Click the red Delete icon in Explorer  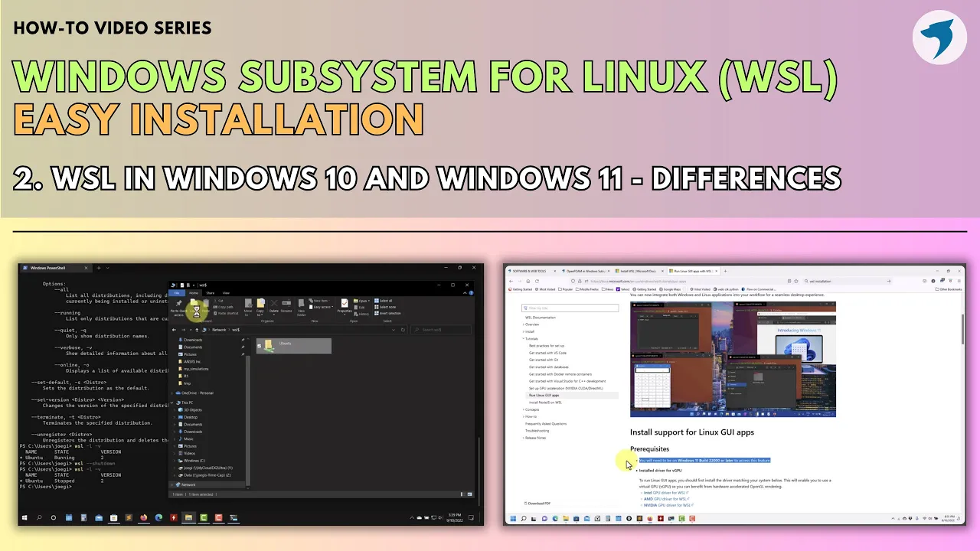(274, 303)
